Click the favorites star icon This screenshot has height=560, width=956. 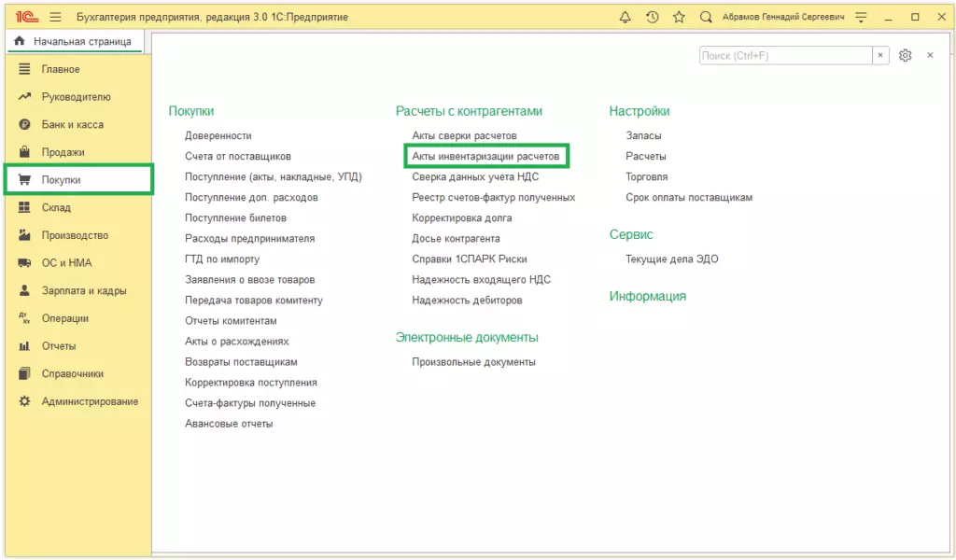[x=679, y=17]
